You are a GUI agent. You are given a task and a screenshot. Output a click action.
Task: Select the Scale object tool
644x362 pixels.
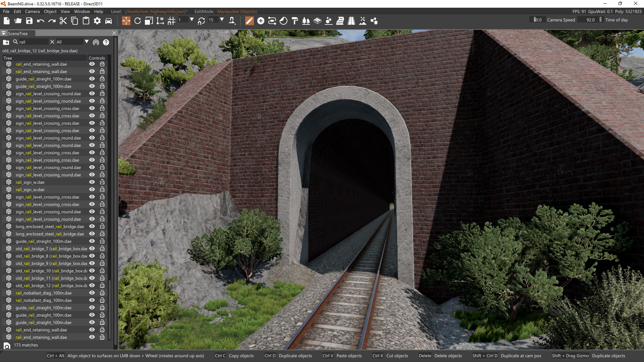pyautogui.click(x=149, y=21)
